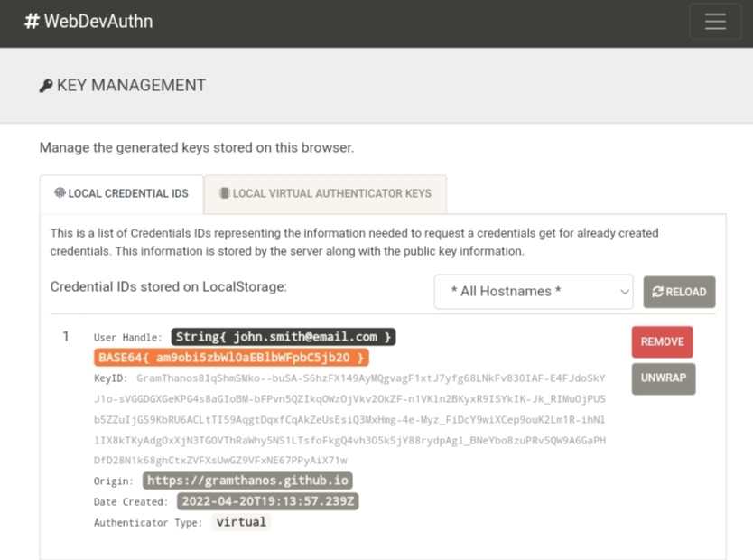Screen dimensions: 753x560
Task: Click the origin https://gramthanos.github.io badge
Action: 247,481
